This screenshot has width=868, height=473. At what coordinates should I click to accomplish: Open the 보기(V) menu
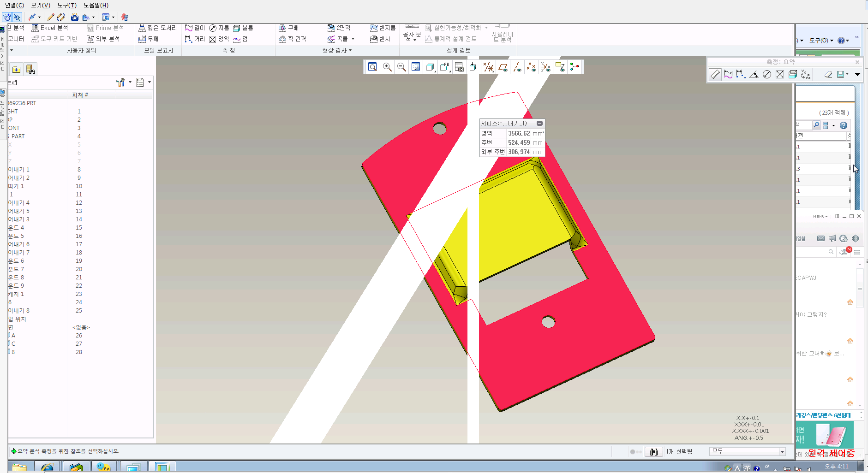click(41, 6)
